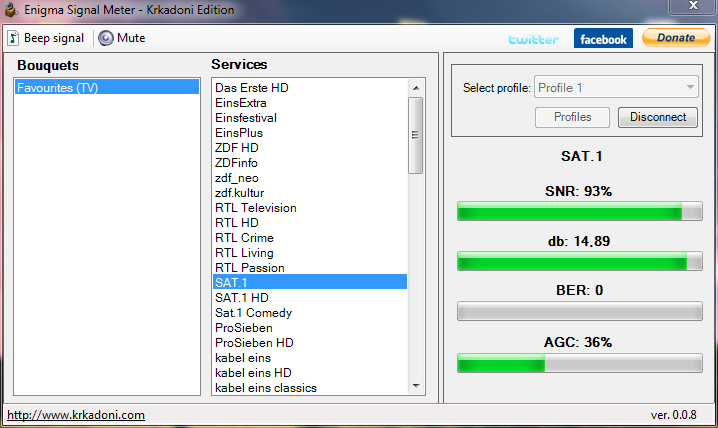Select the Favourites (TV) bouquet

pyautogui.click(x=107, y=87)
